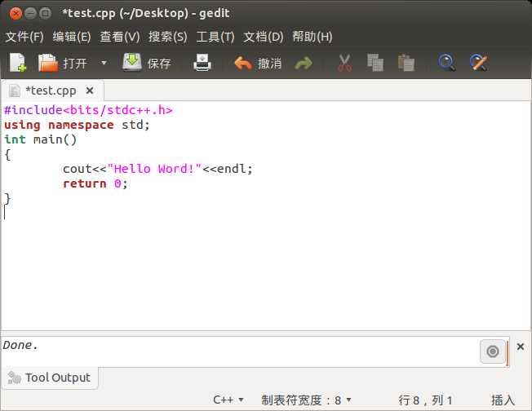Stop the running tool in output panel
Image resolution: width=532 pixels, height=411 pixels.
pos(493,351)
